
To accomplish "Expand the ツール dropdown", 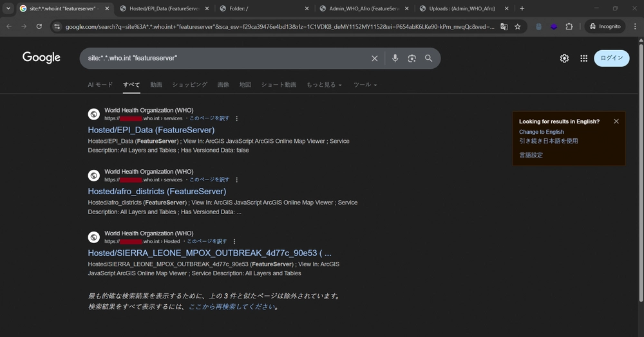I will pyautogui.click(x=365, y=84).
